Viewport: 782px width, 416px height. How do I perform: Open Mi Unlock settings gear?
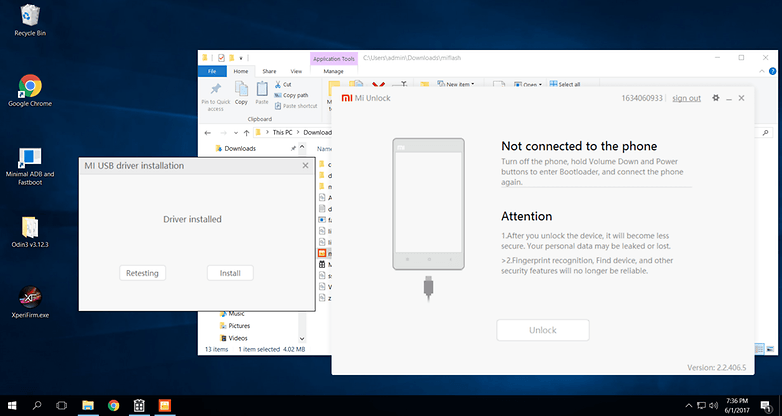click(716, 98)
